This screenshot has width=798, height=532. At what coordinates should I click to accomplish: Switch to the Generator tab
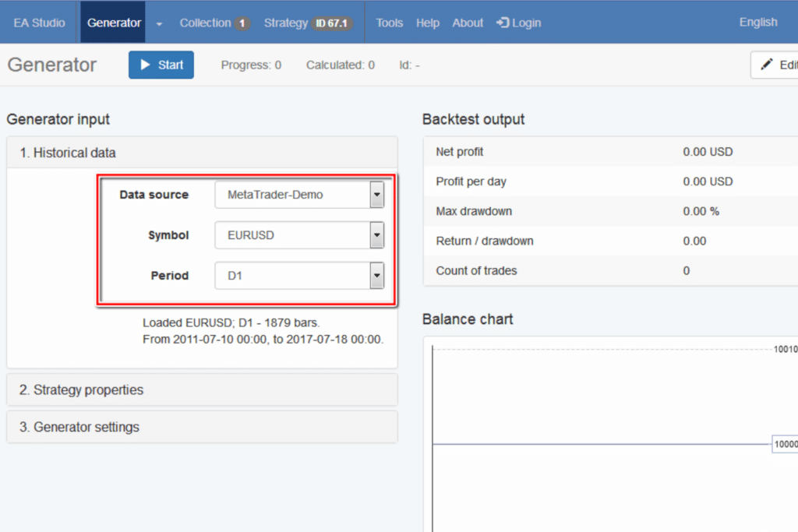pyautogui.click(x=113, y=23)
